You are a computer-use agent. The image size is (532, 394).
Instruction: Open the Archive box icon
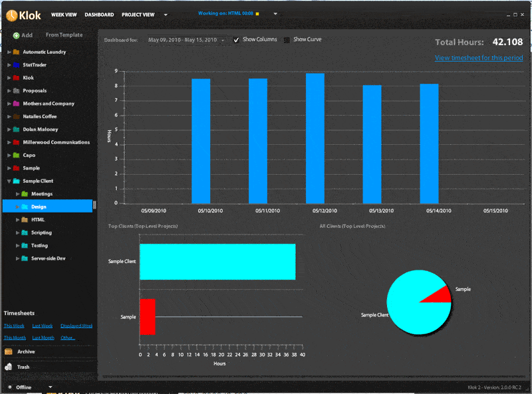[9, 352]
